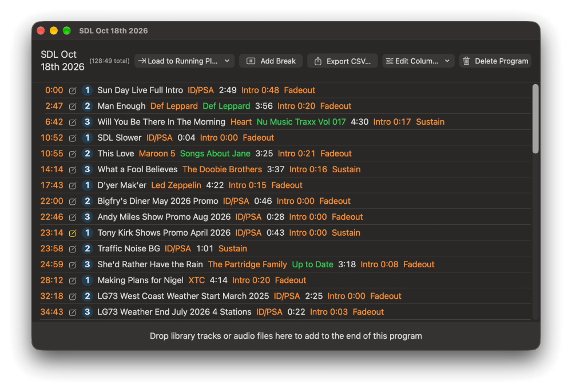572x392 pixels.
Task: Click deck 2 badge on This Love row
Action: pyautogui.click(x=87, y=153)
